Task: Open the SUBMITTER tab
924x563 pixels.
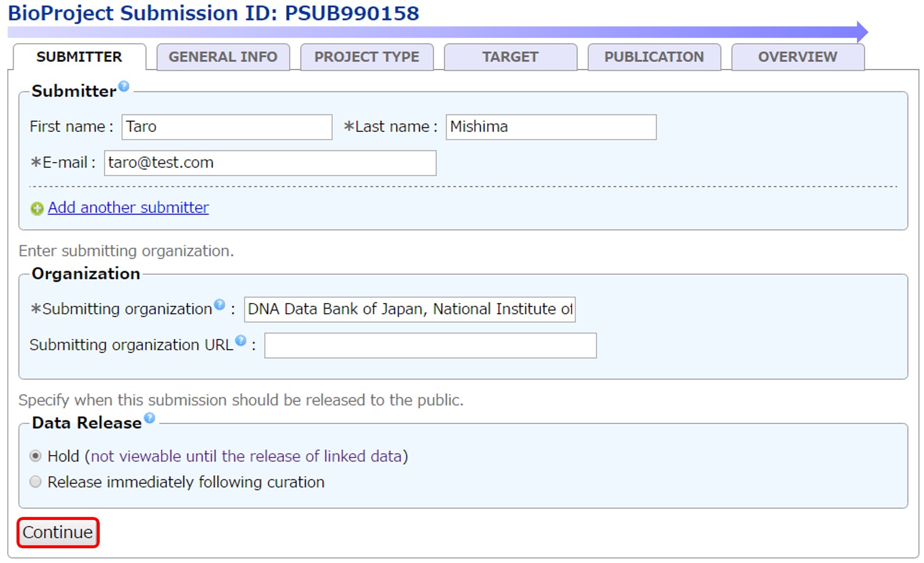Action: click(x=79, y=57)
